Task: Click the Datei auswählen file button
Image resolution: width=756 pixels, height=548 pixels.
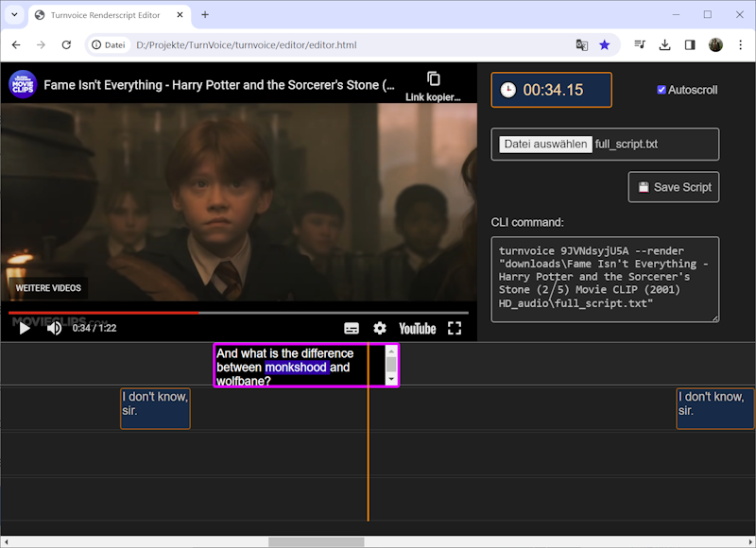Action: (545, 145)
